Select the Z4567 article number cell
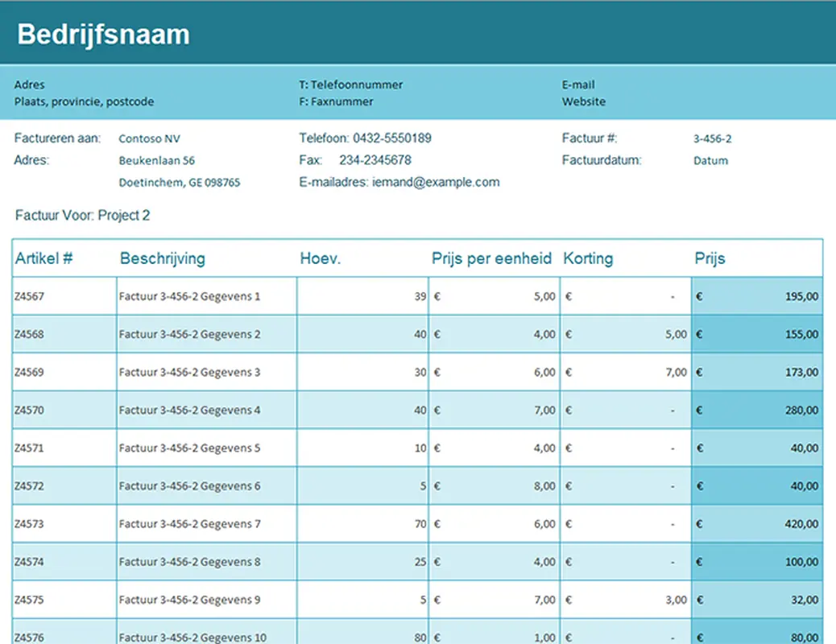The height and width of the screenshot is (644, 836). tap(28, 295)
